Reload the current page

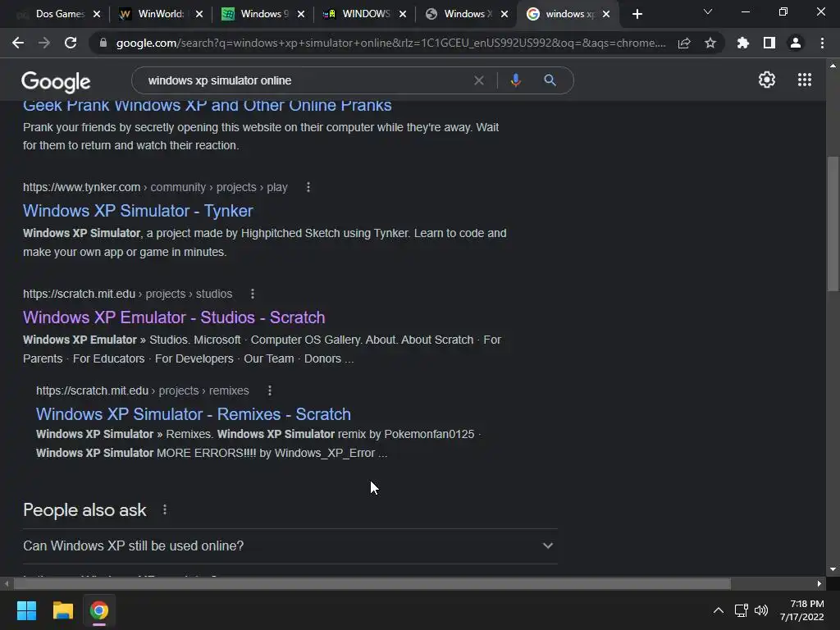[71, 43]
